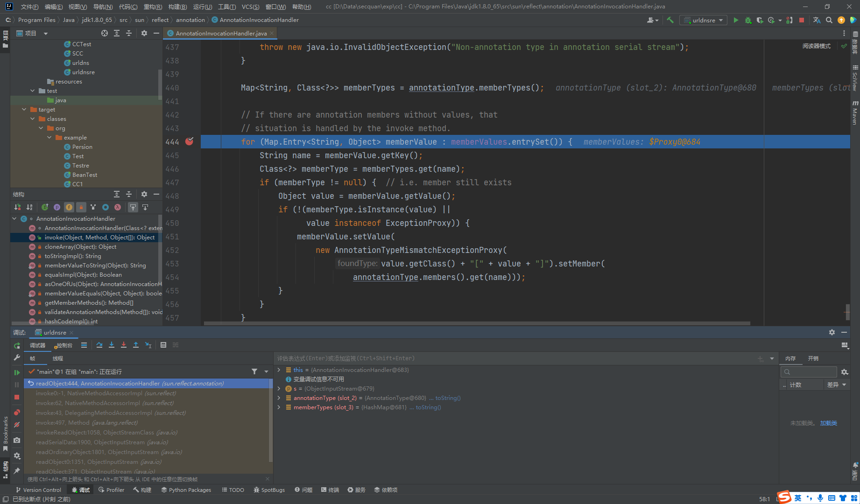Toggle show inherited members in Structure
This screenshot has height=504, width=860.
(x=45, y=207)
